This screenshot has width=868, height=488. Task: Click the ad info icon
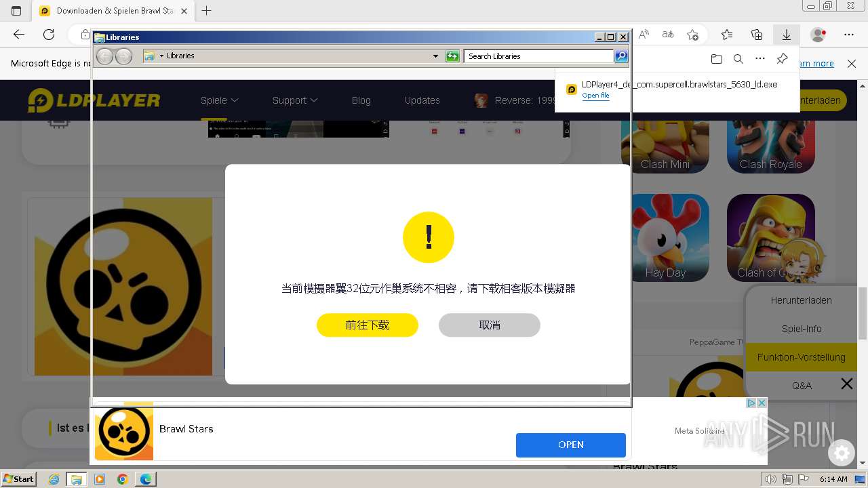click(x=751, y=403)
